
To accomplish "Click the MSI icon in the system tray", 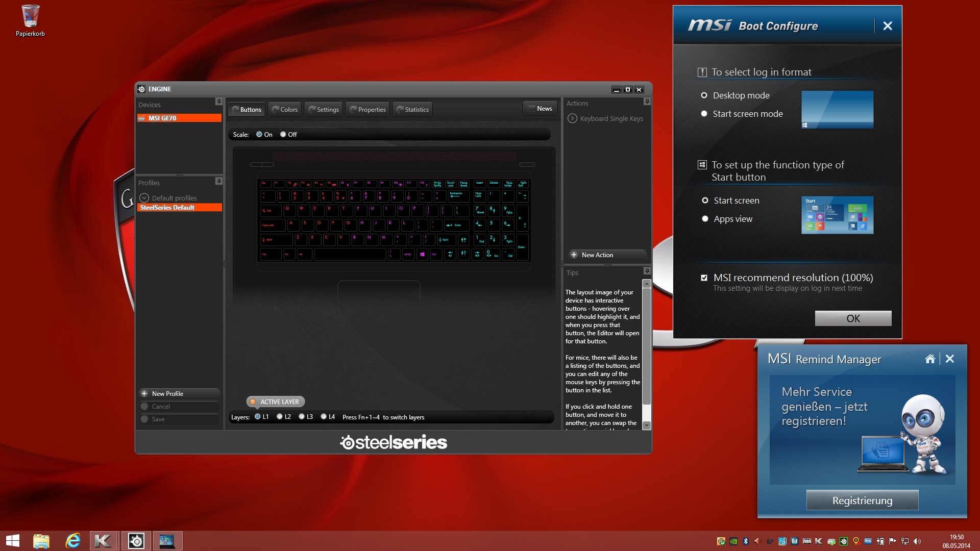I will [868, 541].
